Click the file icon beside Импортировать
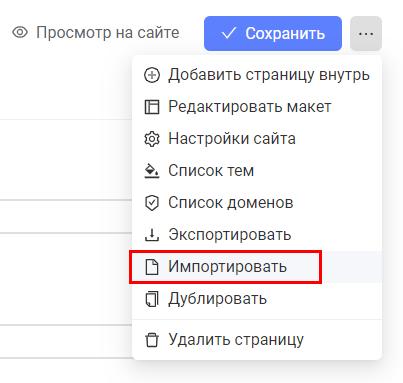403x383 pixels. 152,267
